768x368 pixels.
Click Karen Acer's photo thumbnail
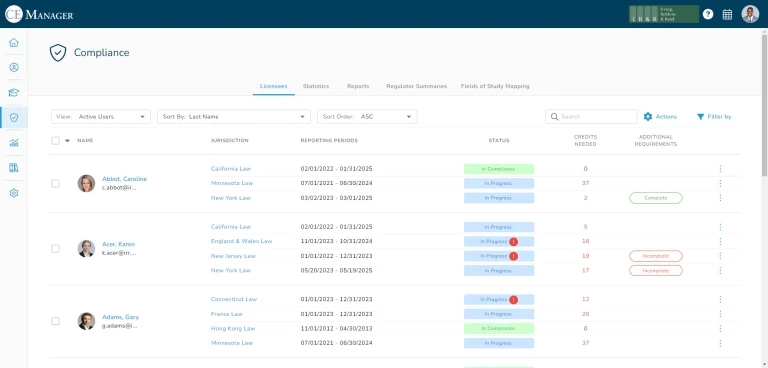pyautogui.click(x=86, y=248)
